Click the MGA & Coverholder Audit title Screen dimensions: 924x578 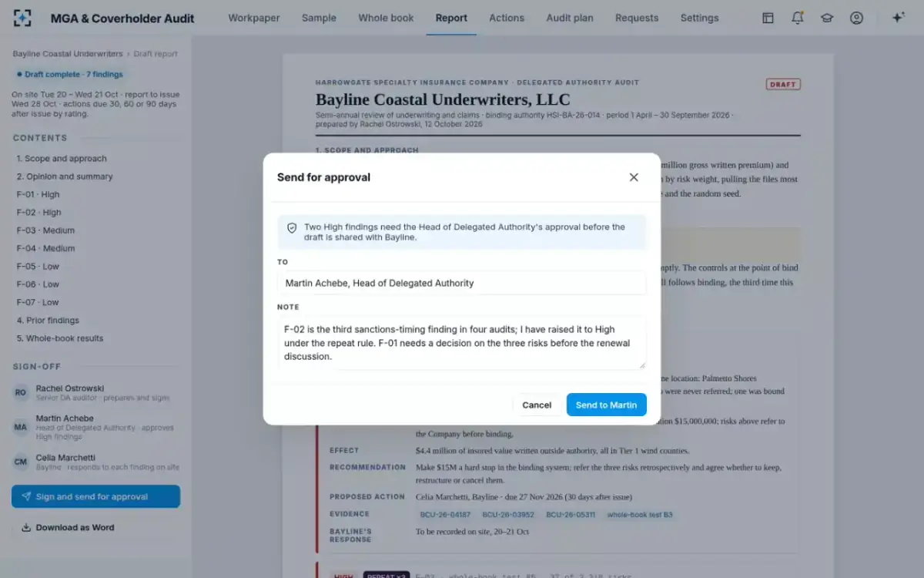tap(122, 18)
